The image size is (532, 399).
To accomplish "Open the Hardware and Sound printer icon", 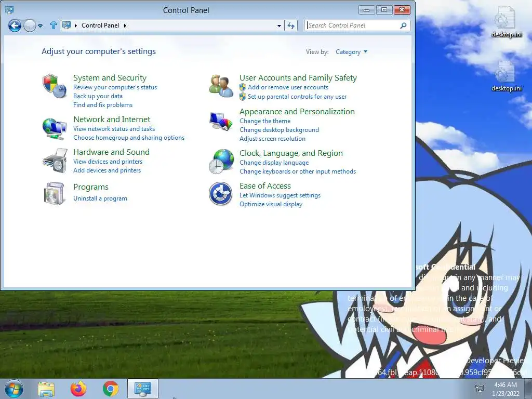I will point(54,161).
